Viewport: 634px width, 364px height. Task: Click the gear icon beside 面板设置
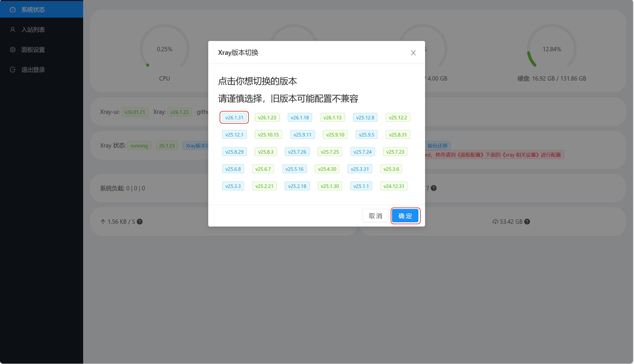pos(13,50)
